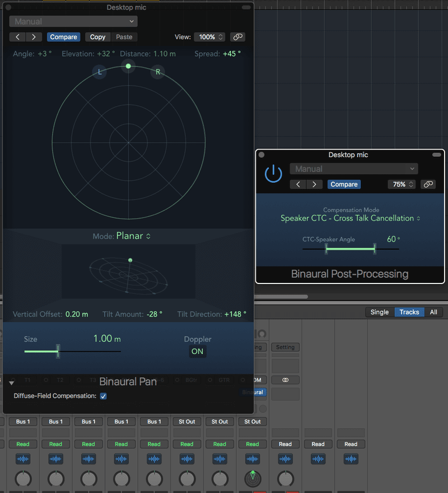This screenshot has height=493, width=448.
Task: Open the Compensation Mode Speaker CTC dropdown
Action: pyautogui.click(x=349, y=218)
